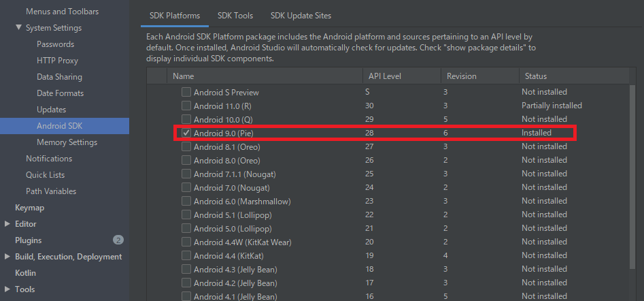The width and height of the screenshot is (644, 301).
Task: Tick the Android 4.2 (Jelly Bean) checkbox
Action: pos(186,283)
